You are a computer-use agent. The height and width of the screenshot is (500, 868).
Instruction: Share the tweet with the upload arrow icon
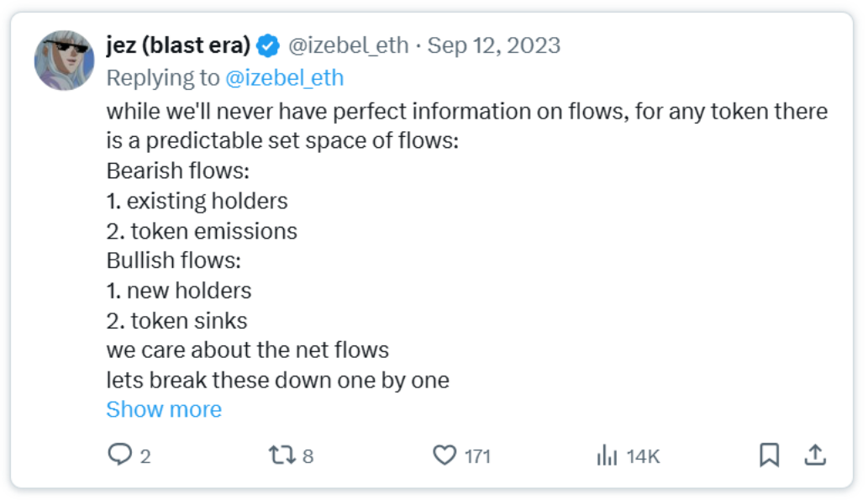815,455
